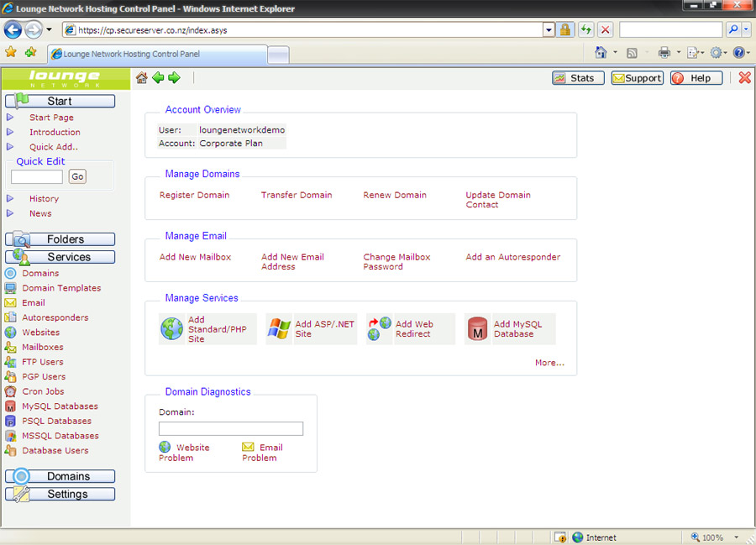Open MySQL Databases from the sidebar
This screenshot has width=756, height=545.
pyautogui.click(x=60, y=406)
